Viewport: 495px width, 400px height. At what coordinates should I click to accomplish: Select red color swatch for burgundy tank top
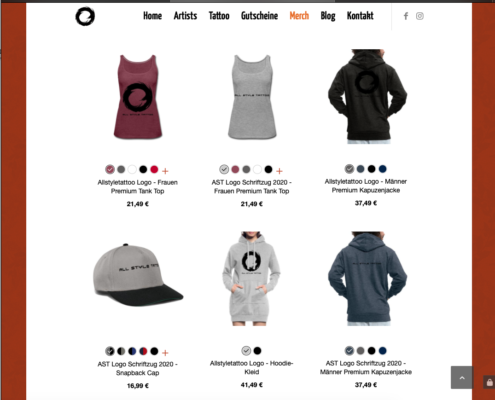pos(154,169)
